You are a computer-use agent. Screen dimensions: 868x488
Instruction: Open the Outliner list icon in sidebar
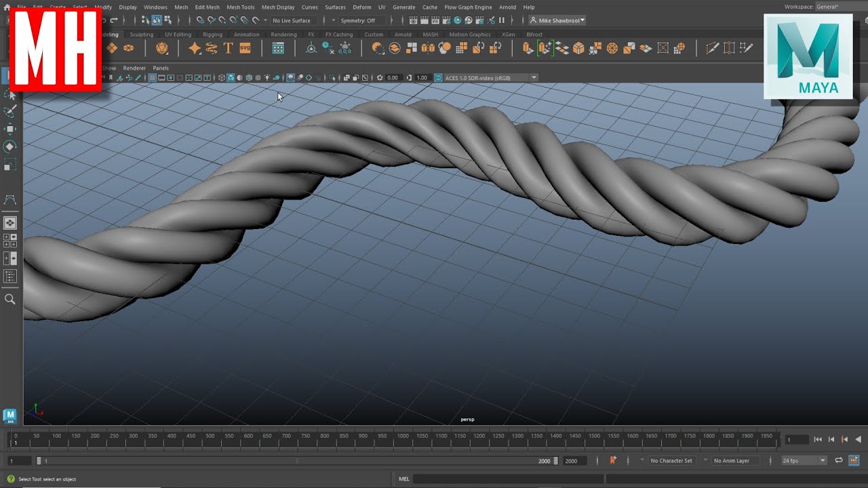[10, 276]
